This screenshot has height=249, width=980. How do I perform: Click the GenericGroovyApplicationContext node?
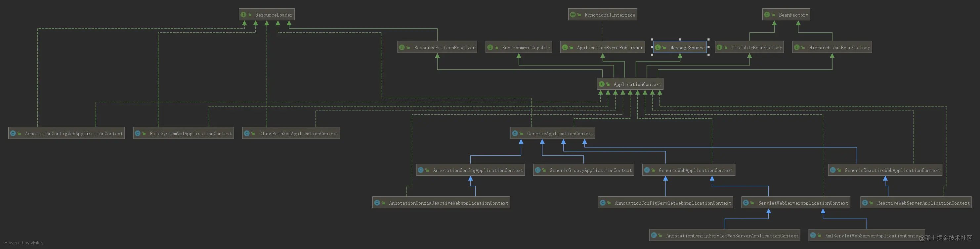coord(583,170)
